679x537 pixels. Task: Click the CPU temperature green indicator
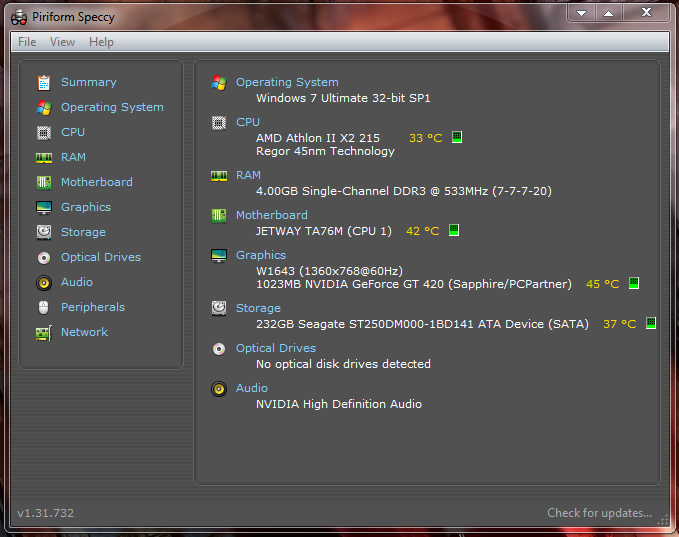coord(457,138)
